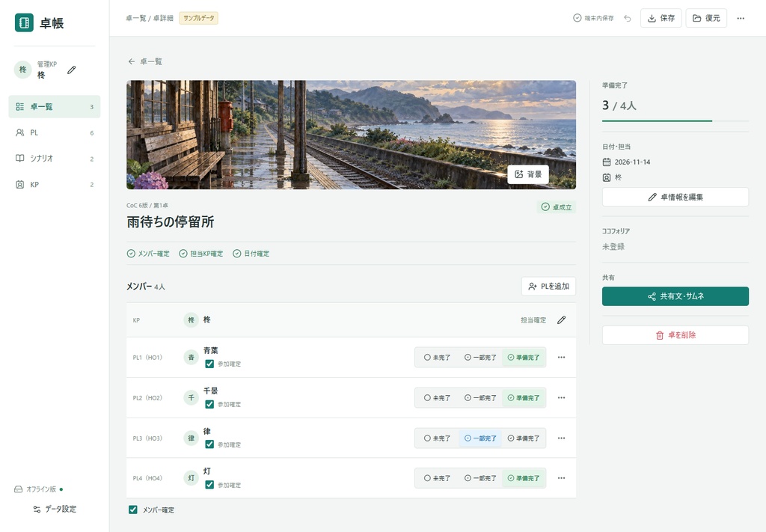Viewport: 766px width, 532px height.
Task: Click the 卓情報を編集 button
Action: 675,197
